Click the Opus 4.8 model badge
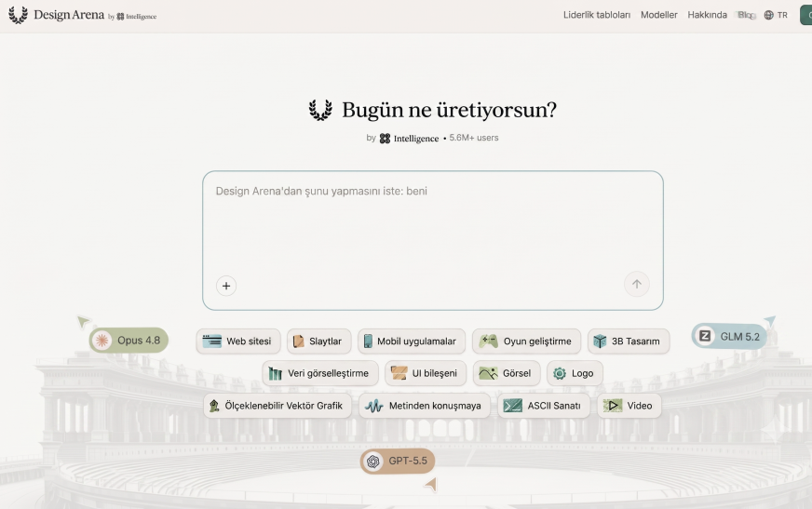This screenshot has height=509, width=812. [129, 341]
